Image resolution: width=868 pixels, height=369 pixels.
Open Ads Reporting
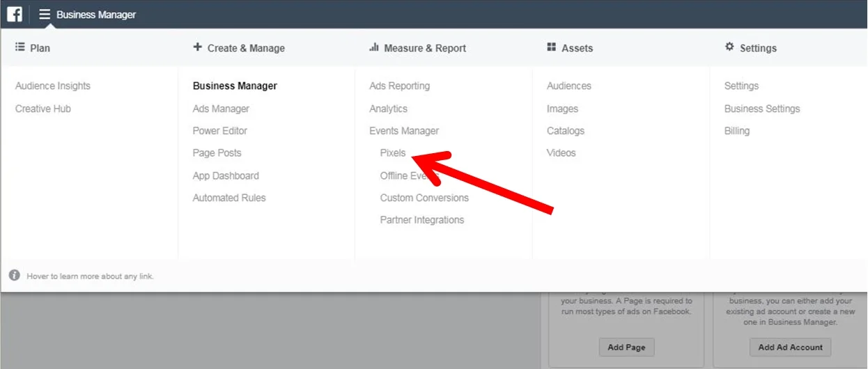400,86
